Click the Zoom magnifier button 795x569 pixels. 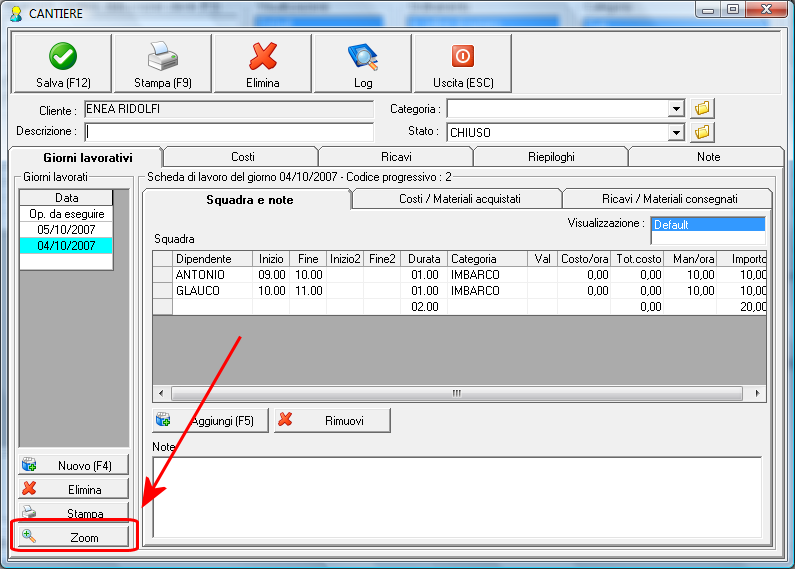[74, 537]
